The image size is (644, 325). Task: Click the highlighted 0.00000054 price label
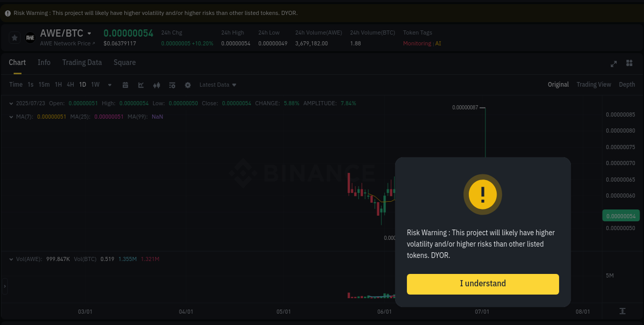coord(621,215)
